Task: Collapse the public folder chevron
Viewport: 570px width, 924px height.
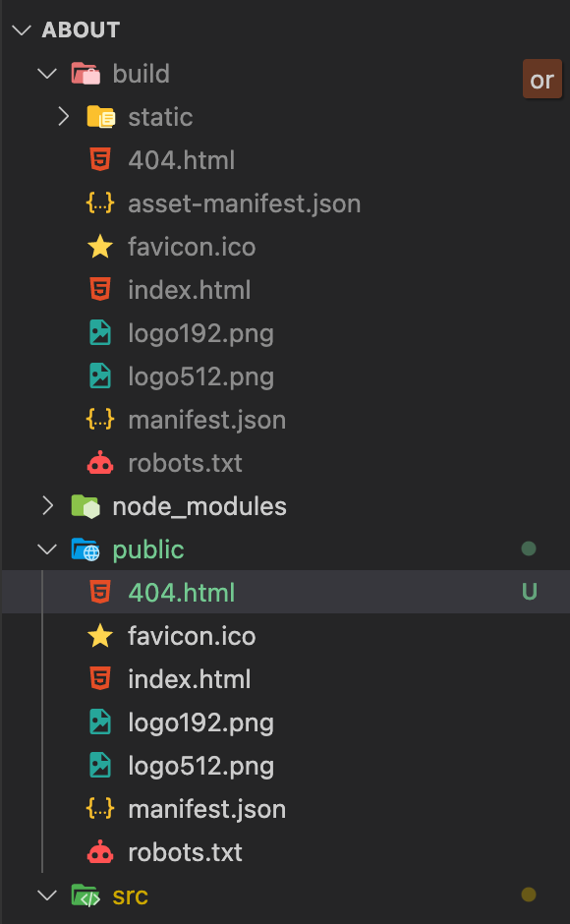Action: tap(47, 549)
